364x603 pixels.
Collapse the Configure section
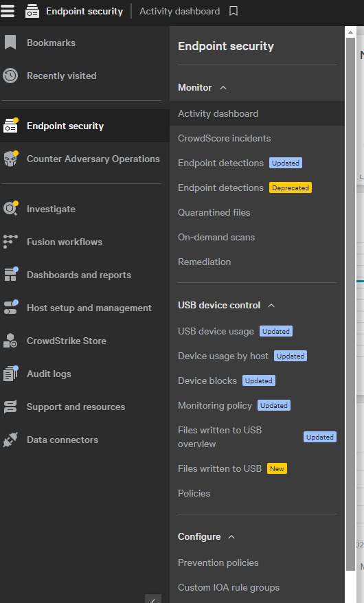pos(231,537)
